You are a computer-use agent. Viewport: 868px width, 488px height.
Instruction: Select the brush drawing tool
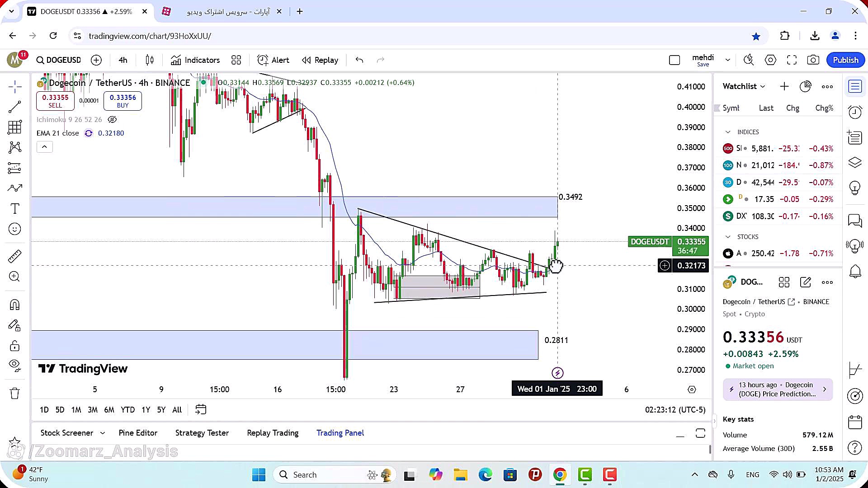14,188
